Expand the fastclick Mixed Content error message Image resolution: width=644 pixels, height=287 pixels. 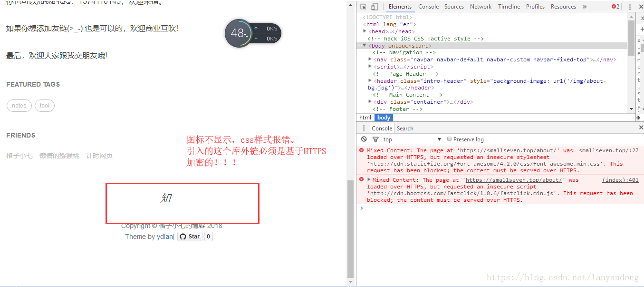pos(369,179)
